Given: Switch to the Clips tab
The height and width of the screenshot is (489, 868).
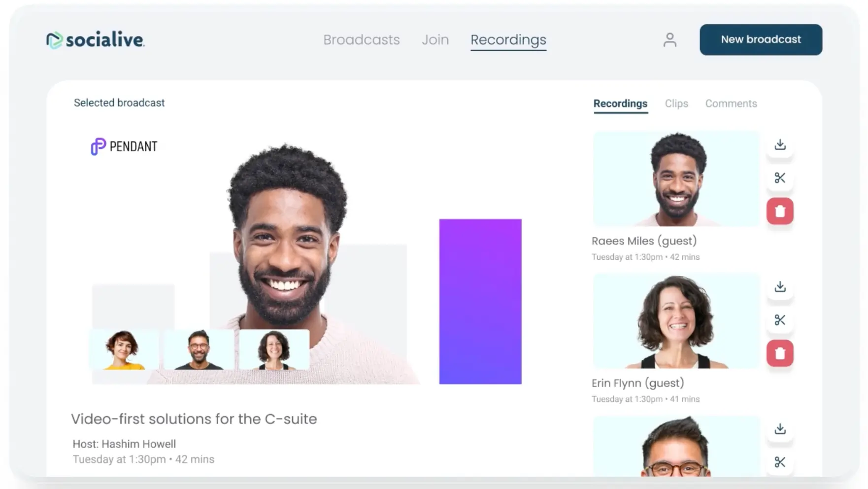Looking at the screenshot, I should click(676, 104).
